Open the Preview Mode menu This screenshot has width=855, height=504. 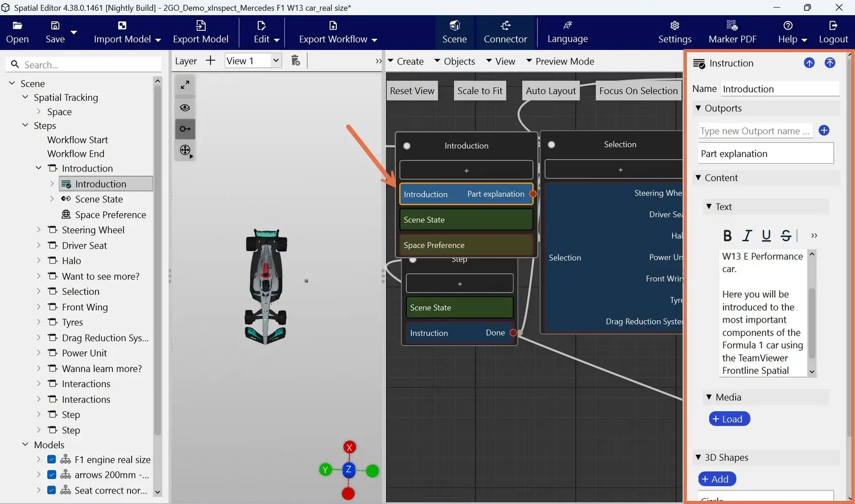560,61
